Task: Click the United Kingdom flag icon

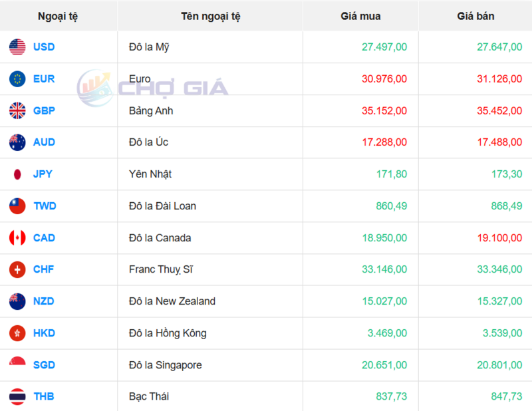Action: (x=17, y=110)
